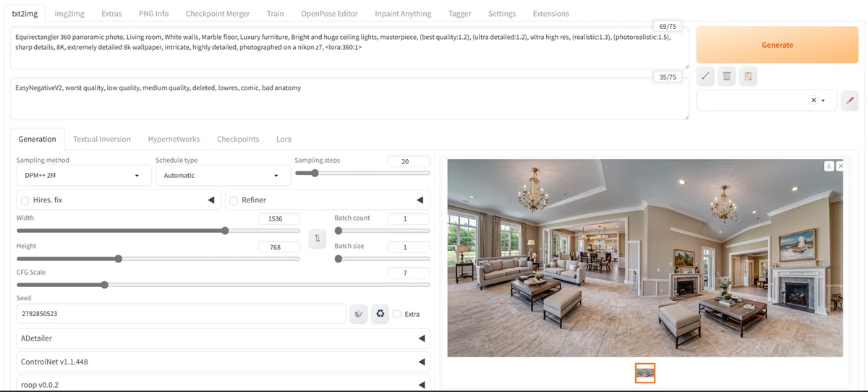Open the Settings tab
The height and width of the screenshot is (392, 868).
click(502, 14)
